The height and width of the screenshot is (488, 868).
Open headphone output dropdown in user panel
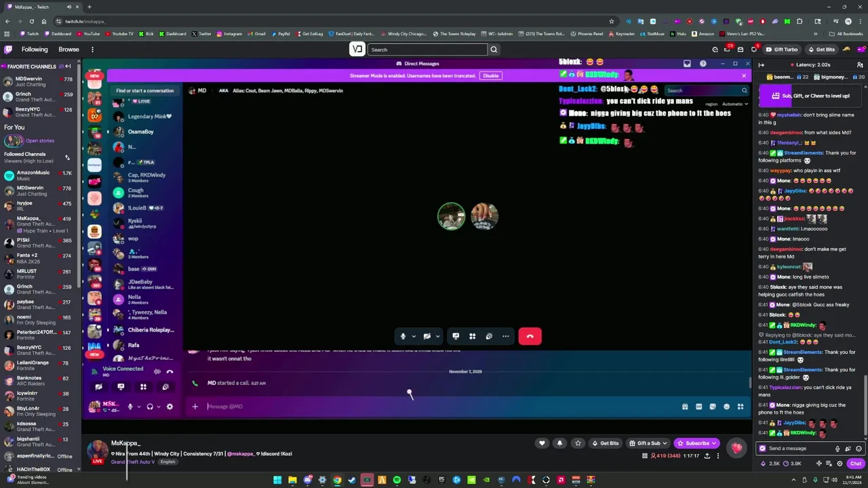(x=159, y=407)
